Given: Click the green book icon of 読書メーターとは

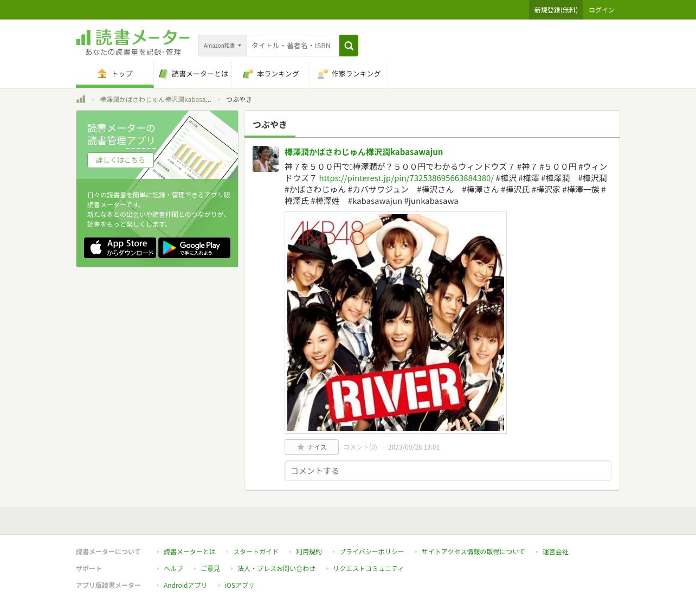Looking at the screenshot, I should 163,74.
